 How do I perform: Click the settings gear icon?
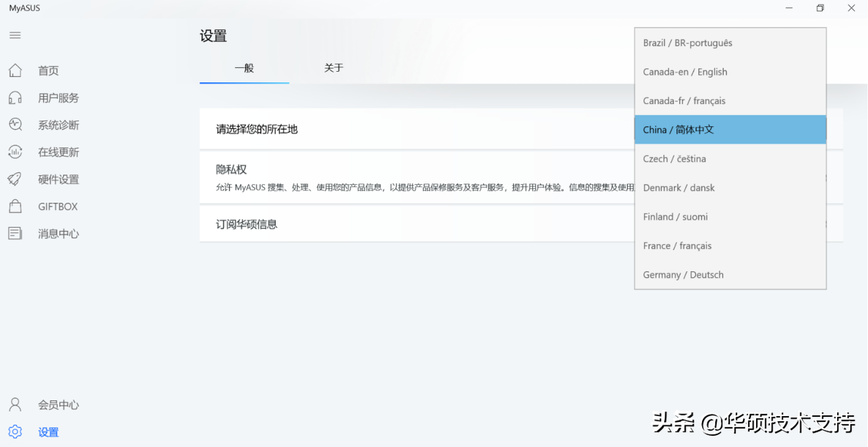pyautogui.click(x=15, y=432)
